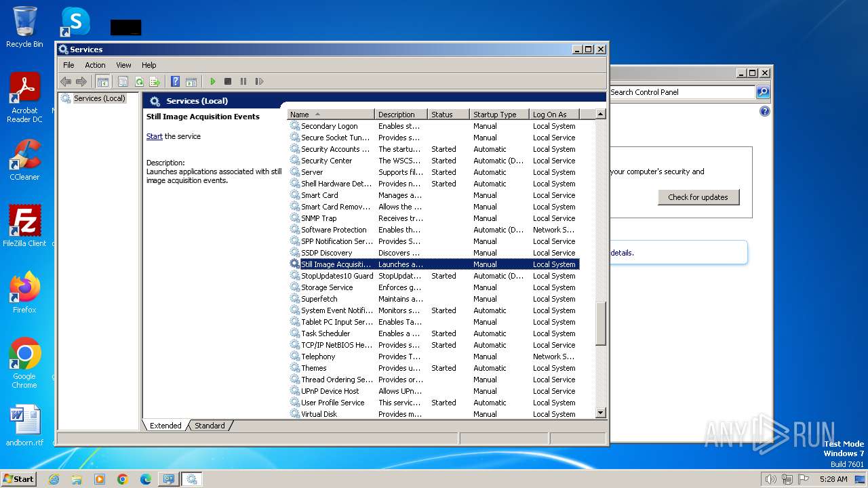The width and height of the screenshot is (868, 488).
Task: Sort by the Startup Type column header
Action: pos(499,115)
